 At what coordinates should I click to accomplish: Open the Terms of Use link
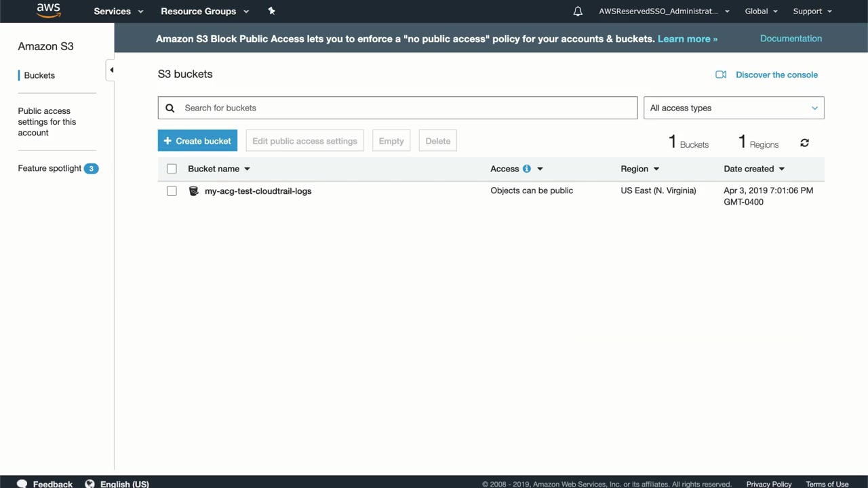pos(827,484)
